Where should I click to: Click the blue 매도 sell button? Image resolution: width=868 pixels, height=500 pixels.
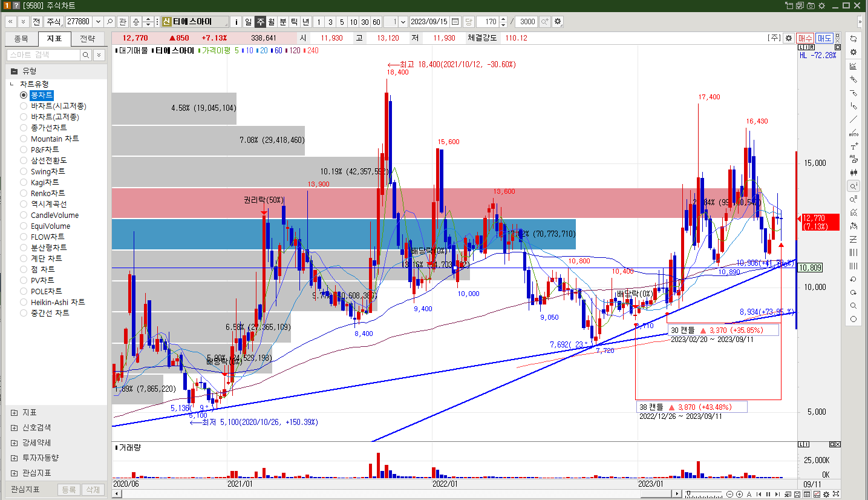point(824,38)
